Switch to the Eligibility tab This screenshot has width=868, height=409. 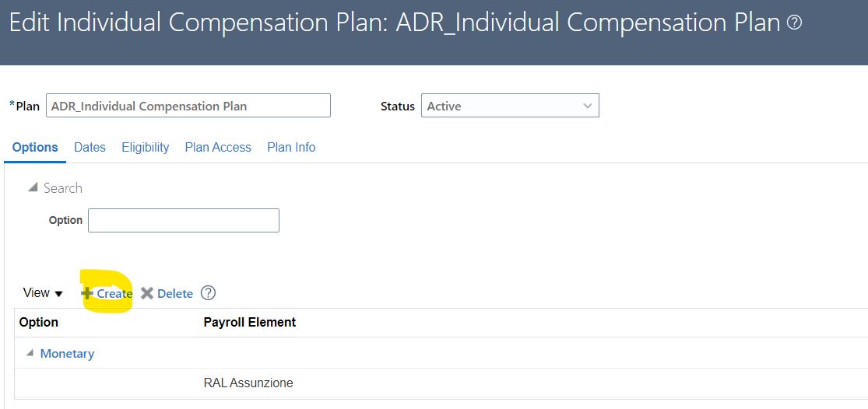(145, 148)
